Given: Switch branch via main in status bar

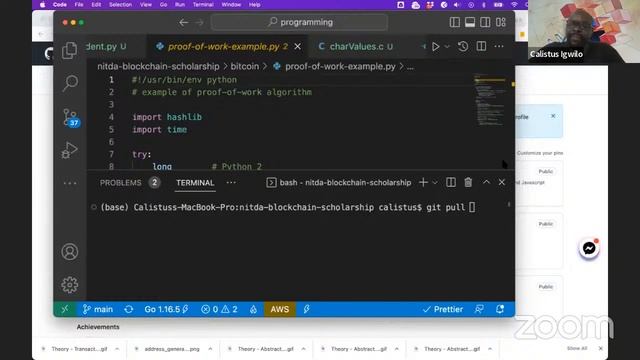Looking at the screenshot, I should (x=98, y=309).
